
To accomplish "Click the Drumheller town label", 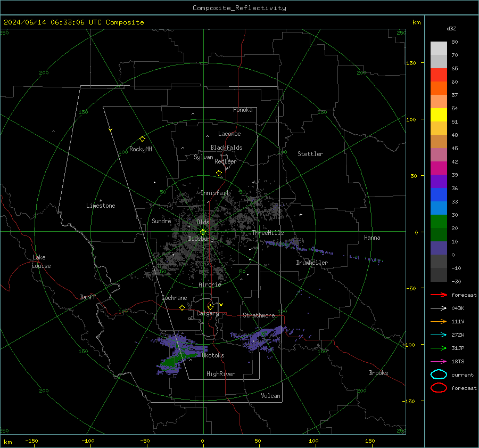I will tap(312, 263).
